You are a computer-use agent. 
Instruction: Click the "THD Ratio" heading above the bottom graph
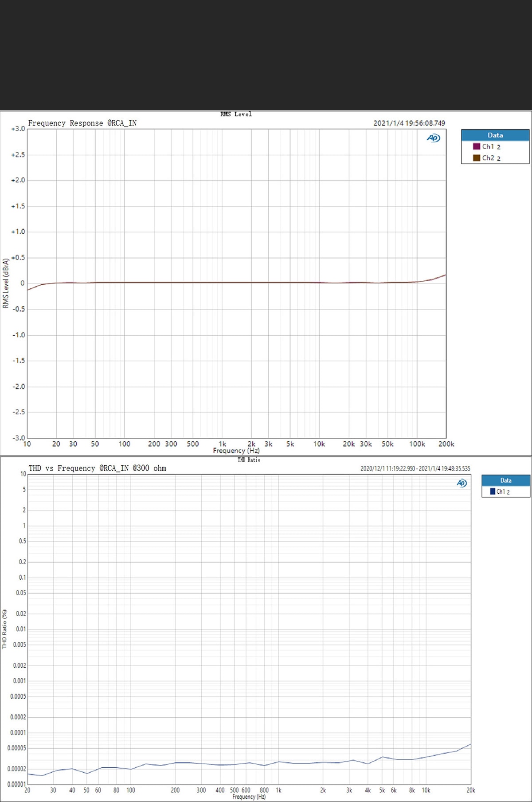[249, 460]
